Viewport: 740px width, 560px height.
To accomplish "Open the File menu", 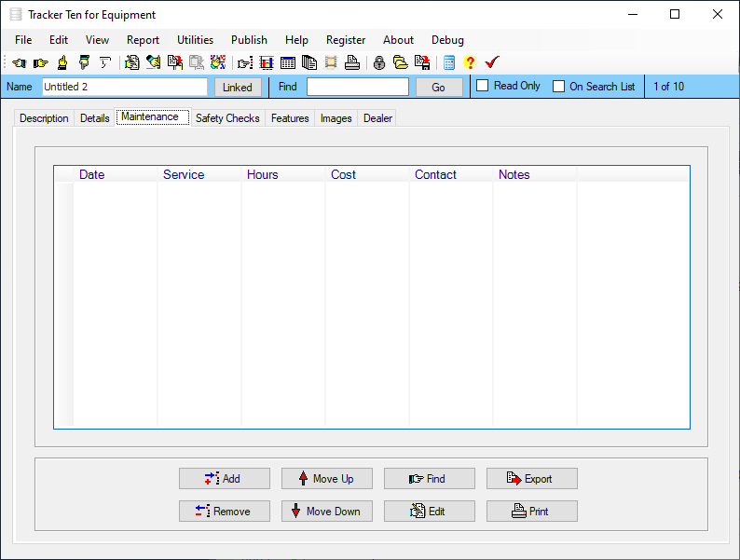I will click(23, 40).
